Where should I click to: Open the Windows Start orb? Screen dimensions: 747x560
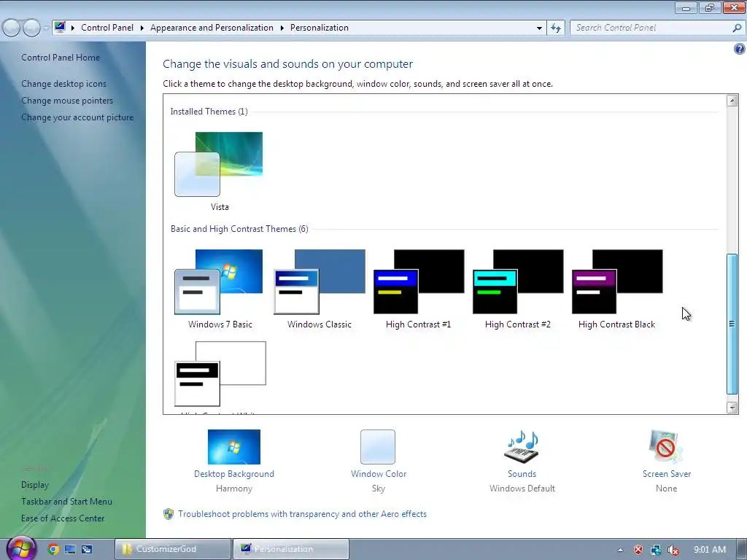pyautogui.click(x=21, y=548)
